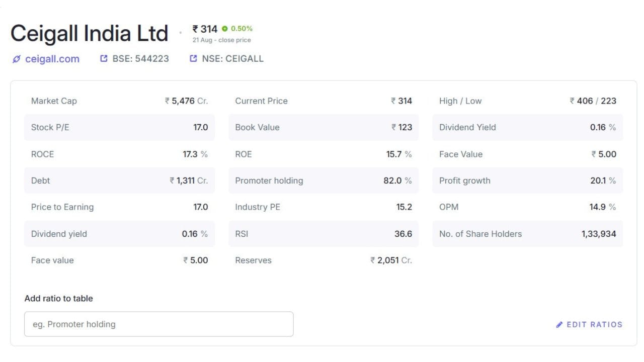Click the '21 Aug - close price' note

(222, 40)
